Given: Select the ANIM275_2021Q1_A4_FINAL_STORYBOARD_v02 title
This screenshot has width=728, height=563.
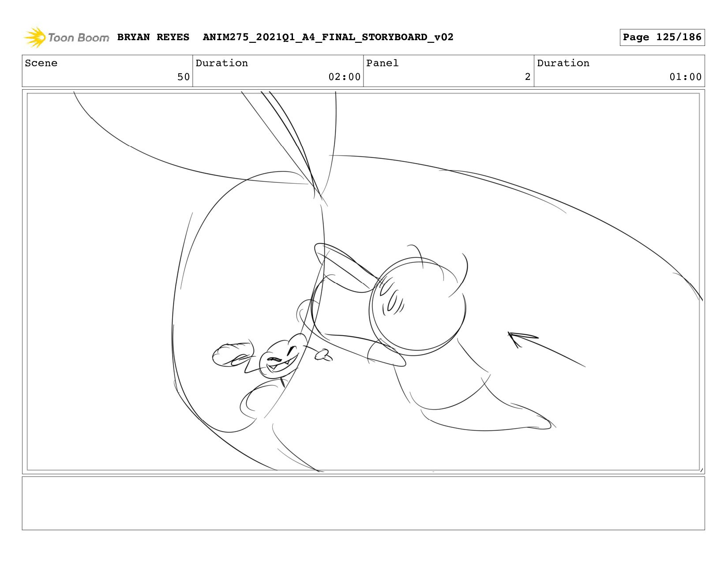Looking at the screenshot, I should 328,37.
